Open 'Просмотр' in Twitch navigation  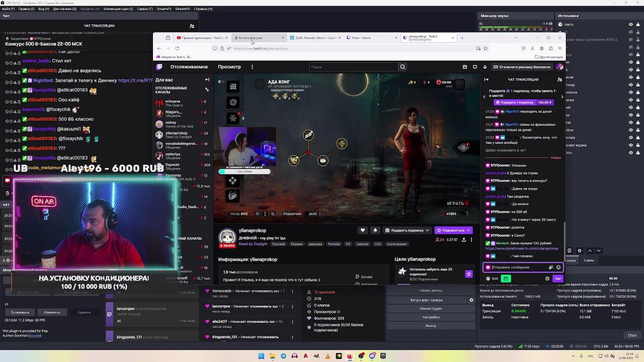click(229, 67)
